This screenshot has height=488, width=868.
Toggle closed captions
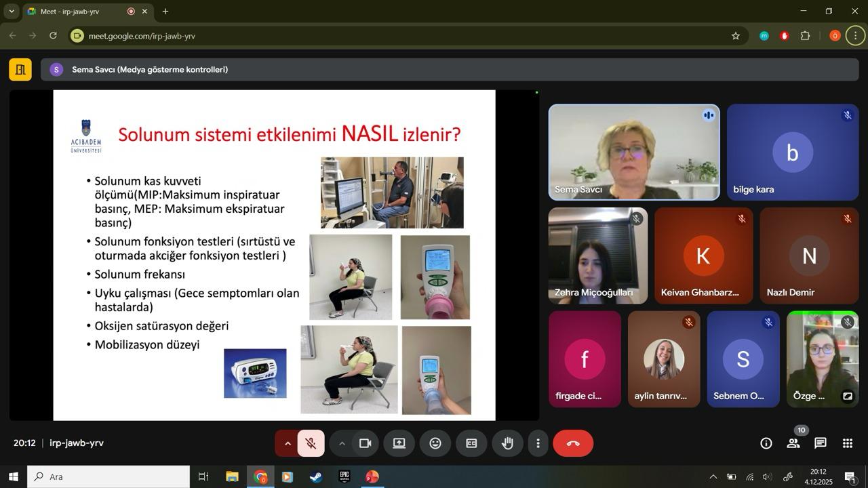[471, 443]
